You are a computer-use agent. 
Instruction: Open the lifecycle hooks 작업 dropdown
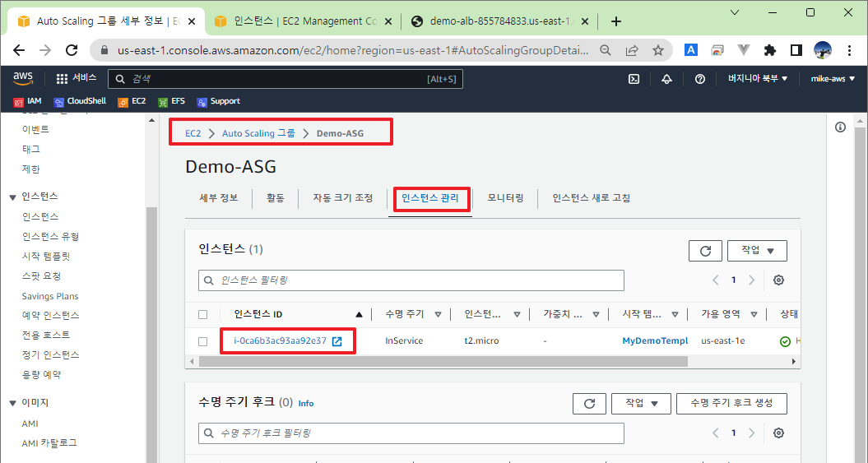tap(641, 404)
